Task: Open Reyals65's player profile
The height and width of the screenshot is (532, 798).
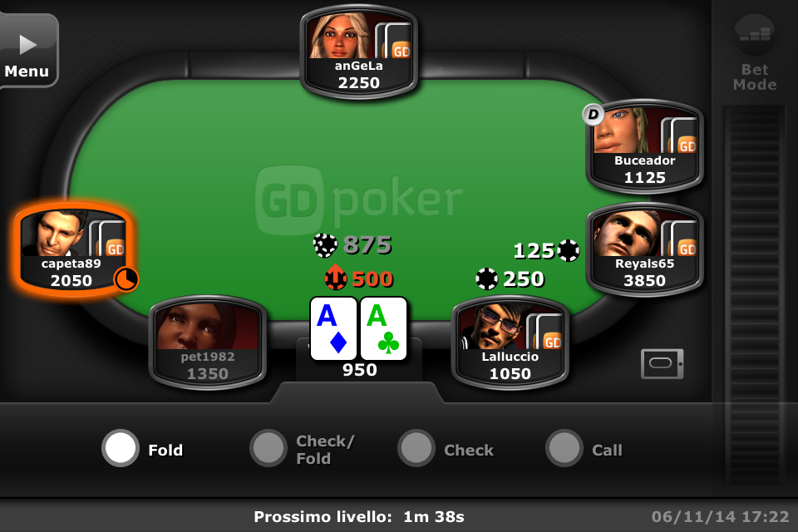Action: (x=645, y=249)
